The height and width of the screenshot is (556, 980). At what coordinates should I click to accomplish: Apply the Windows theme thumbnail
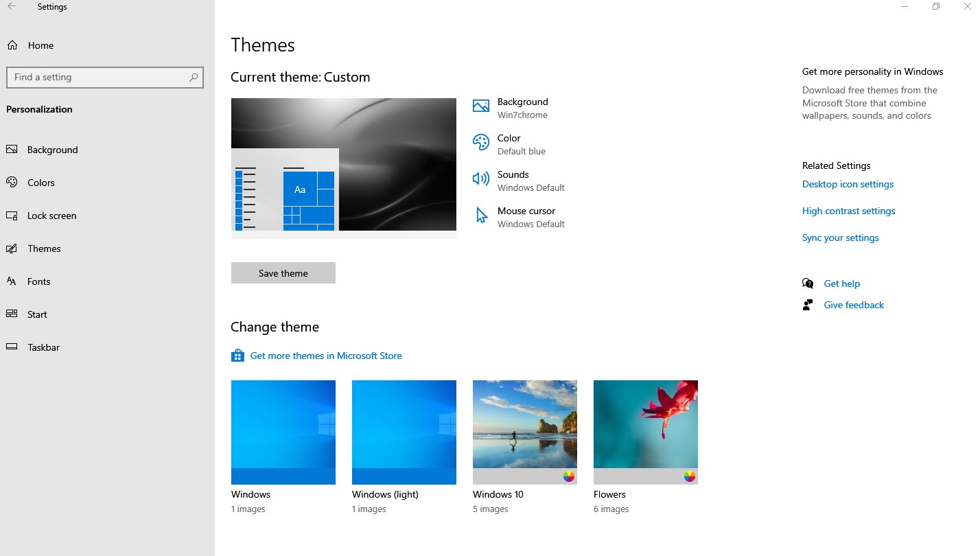(283, 432)
